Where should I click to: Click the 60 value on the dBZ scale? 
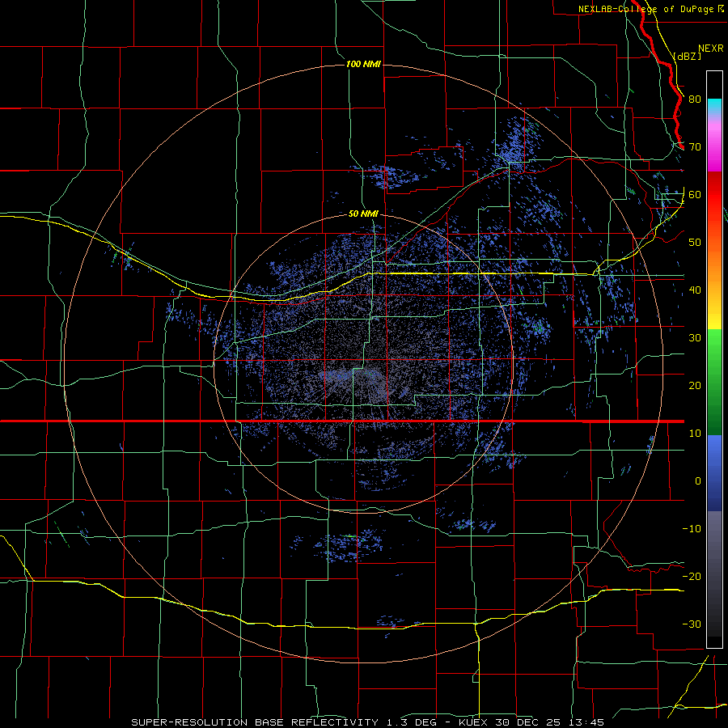695,194
